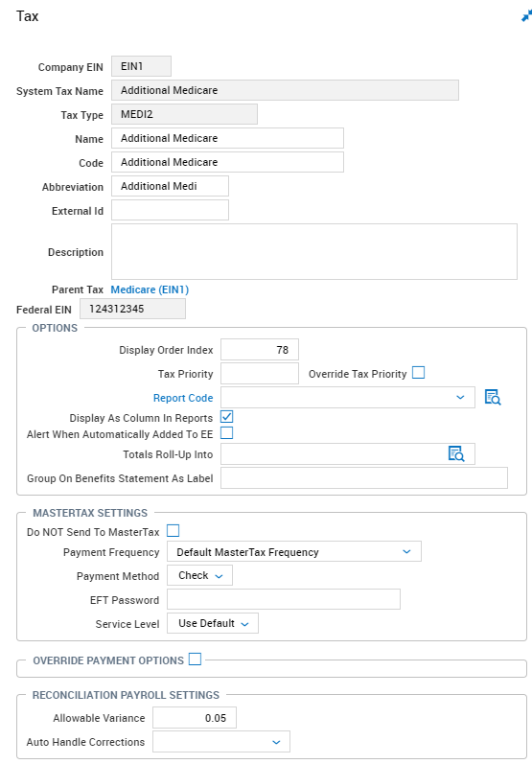Check the Do NOT Send To MasterTax box

173,530
